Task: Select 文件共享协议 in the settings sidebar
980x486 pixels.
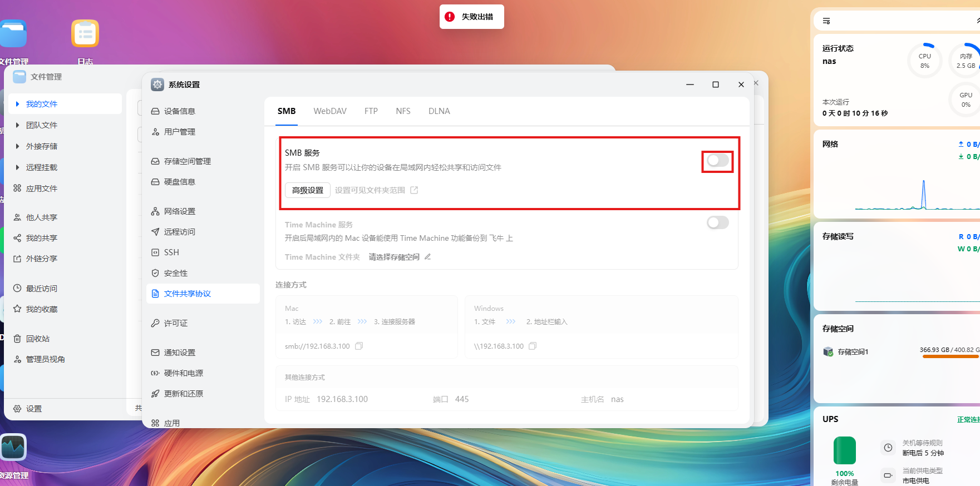Action: pos(203,294)
